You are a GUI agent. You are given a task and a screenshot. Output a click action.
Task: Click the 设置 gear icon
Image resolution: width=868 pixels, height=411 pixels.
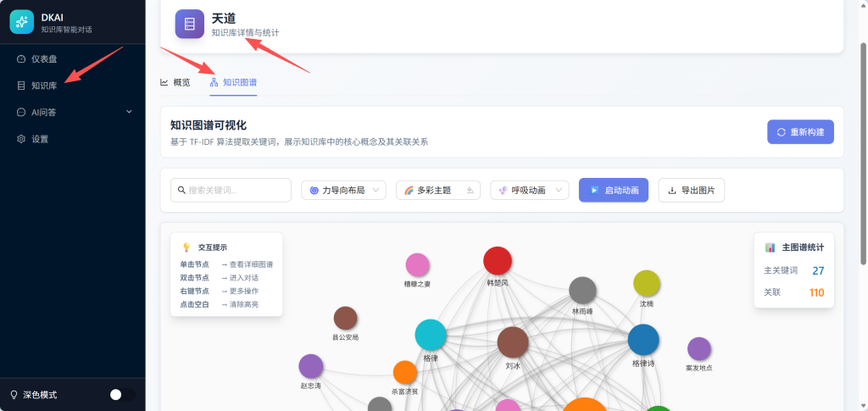click(x=21, y=139)
